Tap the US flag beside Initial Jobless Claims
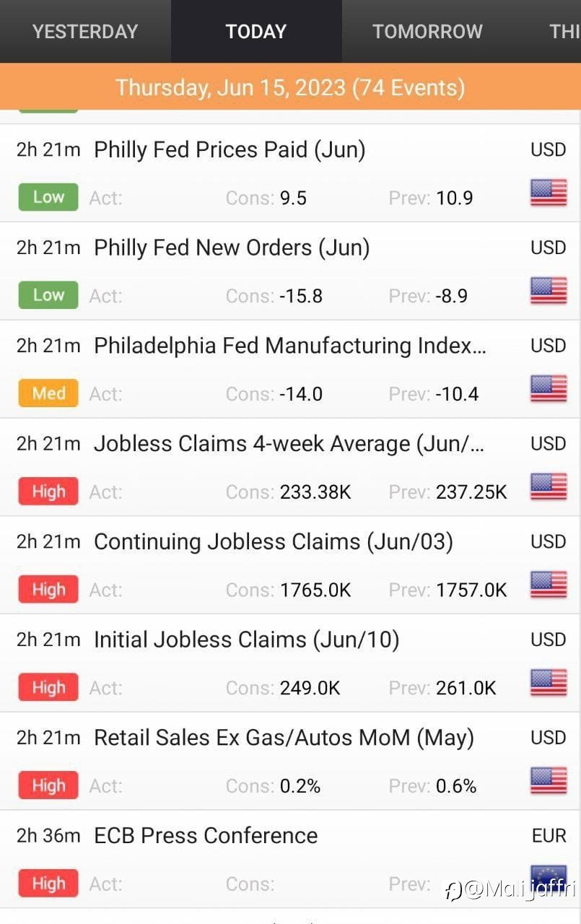This screenshot has height=924, width=581. [549, 683]
